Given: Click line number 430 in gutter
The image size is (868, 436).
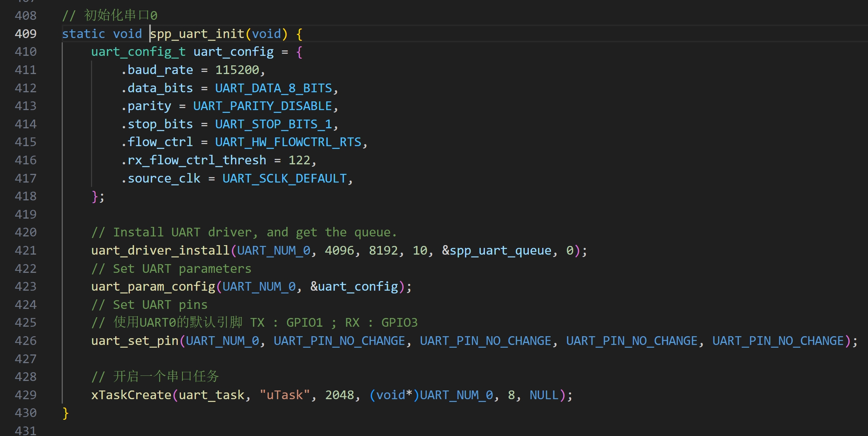Looking at the screenshot, I should (26, 413).
